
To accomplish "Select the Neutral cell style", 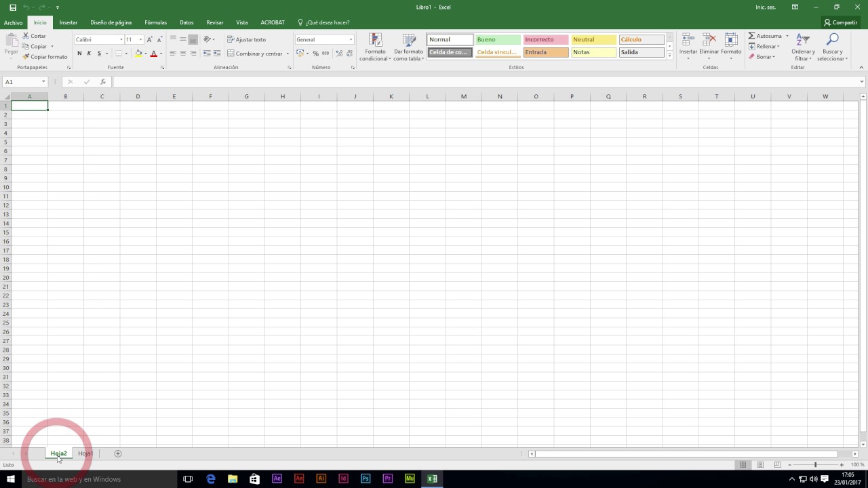I will click(593, 39).
